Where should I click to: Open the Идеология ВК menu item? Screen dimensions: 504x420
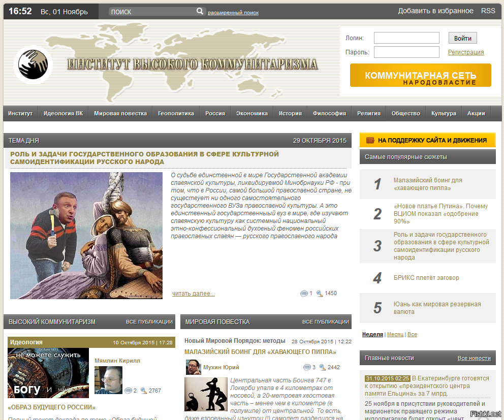[x=63, y=113]
